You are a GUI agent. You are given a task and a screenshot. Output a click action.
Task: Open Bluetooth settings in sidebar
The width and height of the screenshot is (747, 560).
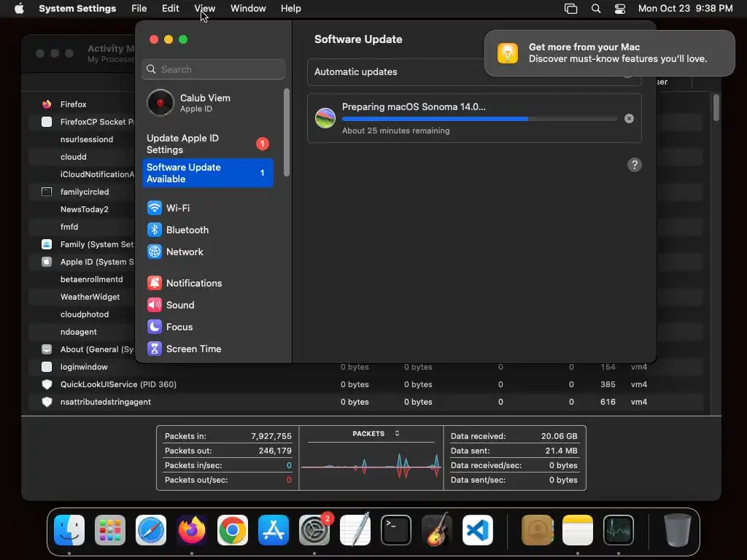click(208, 230)
